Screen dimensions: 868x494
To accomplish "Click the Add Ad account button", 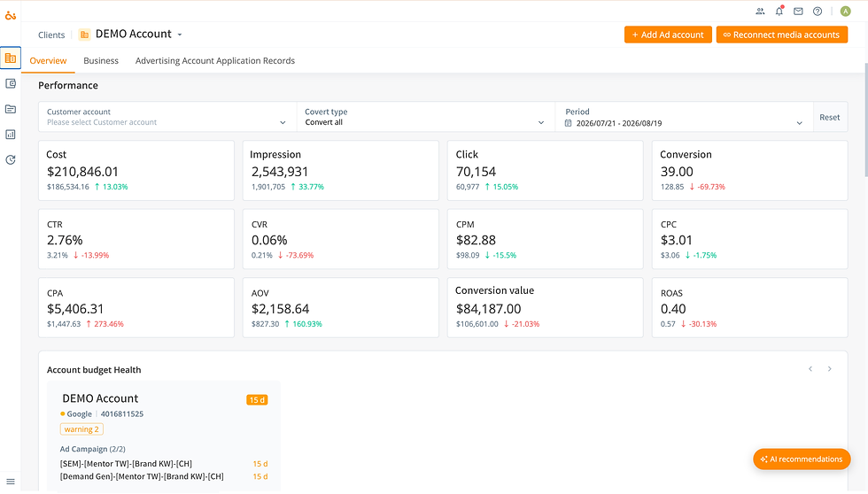I will coord(668,35).
